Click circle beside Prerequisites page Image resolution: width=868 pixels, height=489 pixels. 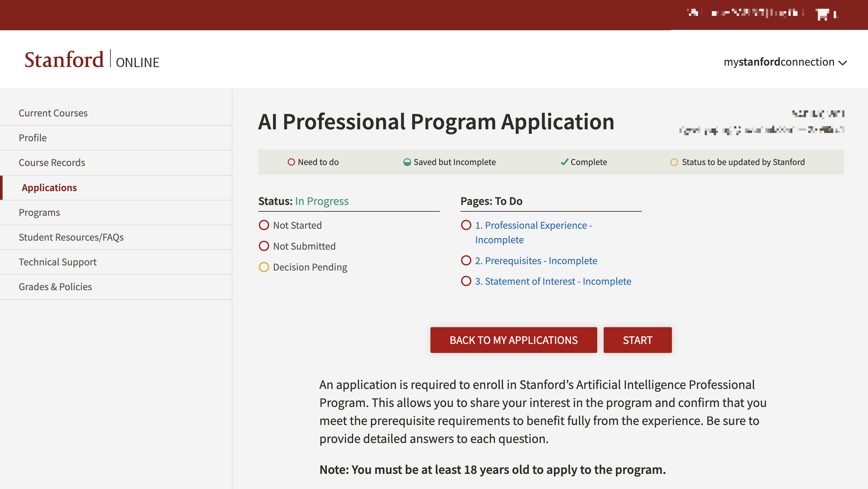pyautogui.click(x=466, y=260)
